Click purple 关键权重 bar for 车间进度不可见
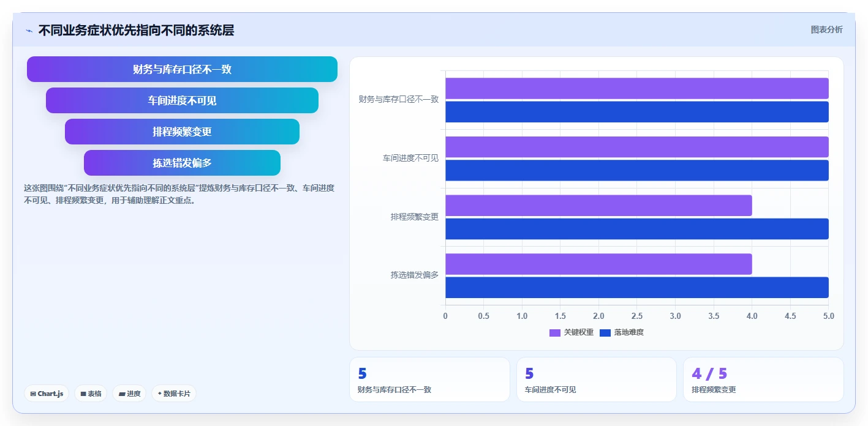This screenshot has width=868, height=426. click(x=637, y=147)
